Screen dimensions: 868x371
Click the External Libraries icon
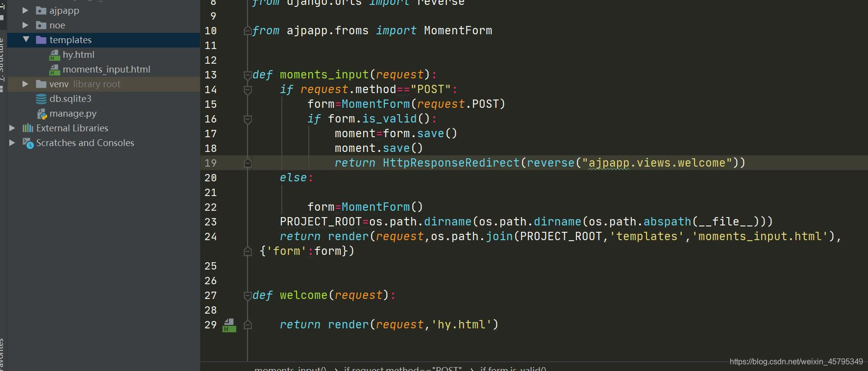coord(28,128)
